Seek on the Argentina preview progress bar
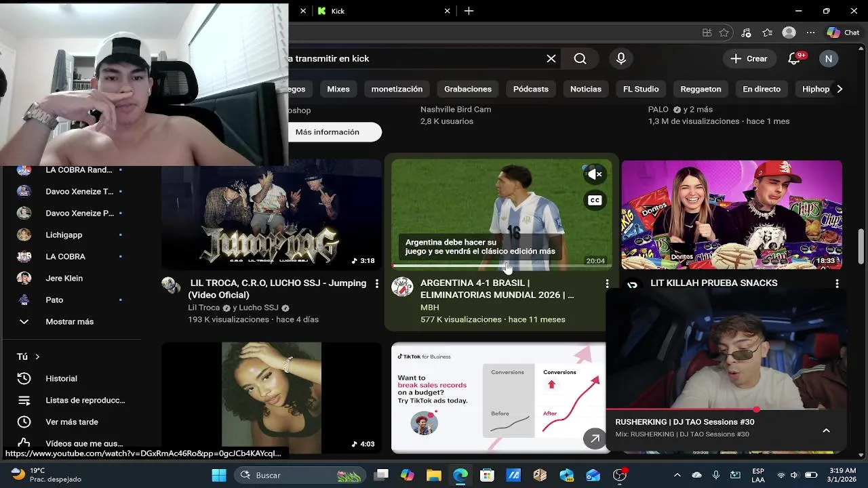Image resolution: width=868 pixels, height=488 pixels. 502,266
